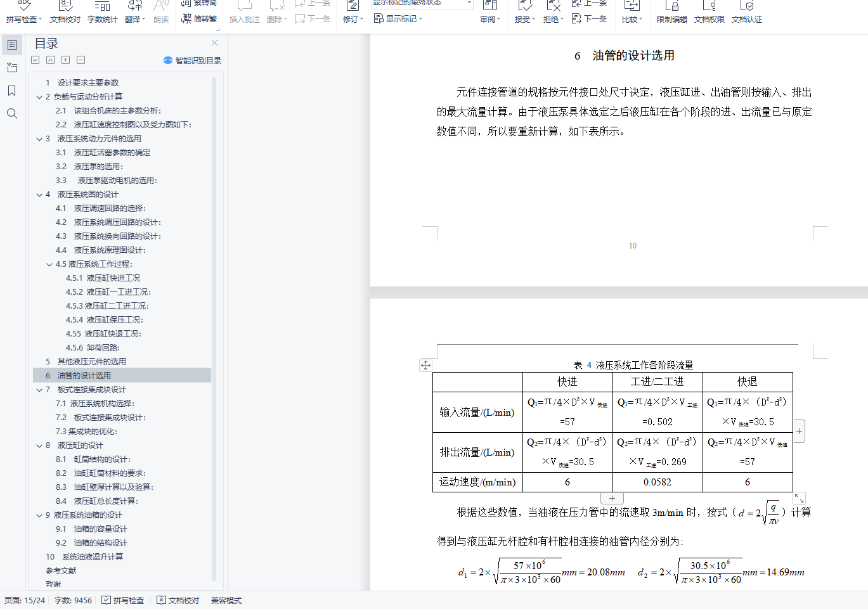
Task: Click 简转繁 conversion button
Action: coord(199,19)
